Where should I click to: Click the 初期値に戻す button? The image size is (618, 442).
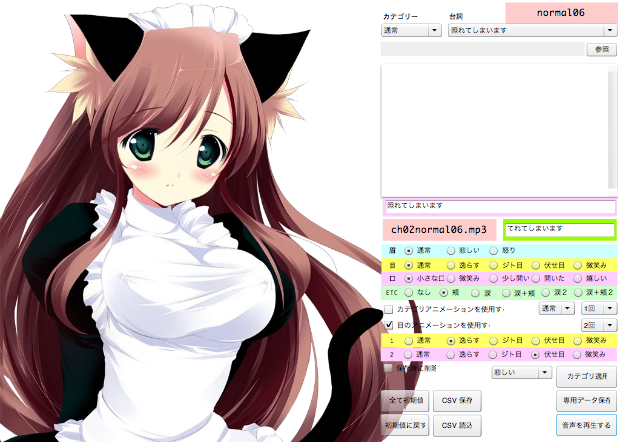[406, 425]
